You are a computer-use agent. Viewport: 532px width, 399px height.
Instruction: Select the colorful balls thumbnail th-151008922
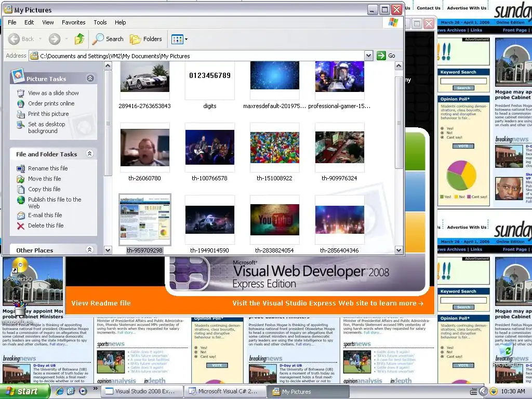tap(275, 148)
